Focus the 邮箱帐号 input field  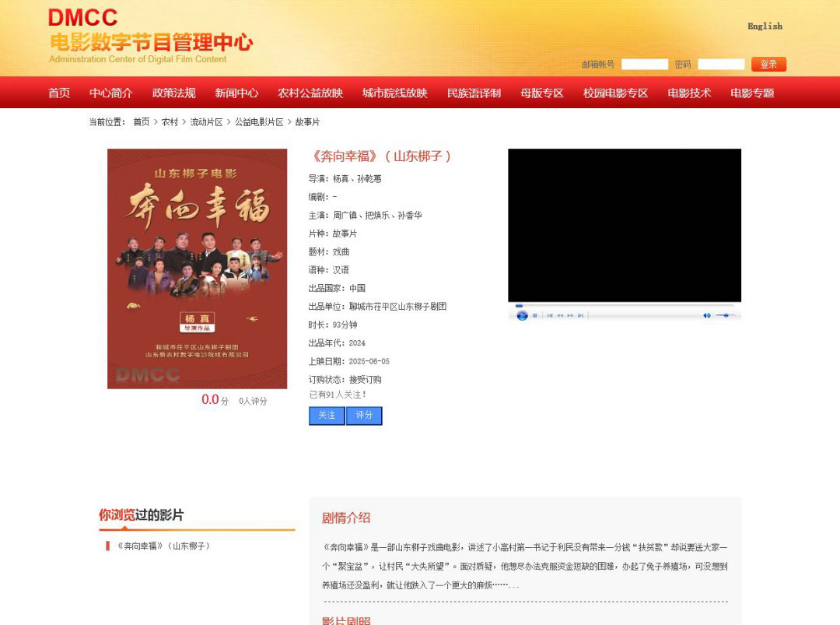tap(645, 65)
